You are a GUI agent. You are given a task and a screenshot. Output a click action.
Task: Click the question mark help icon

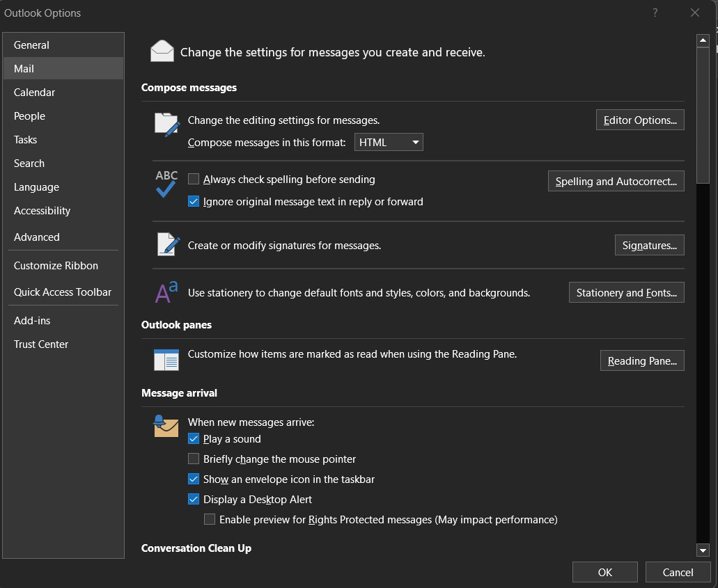click(655, 13)
